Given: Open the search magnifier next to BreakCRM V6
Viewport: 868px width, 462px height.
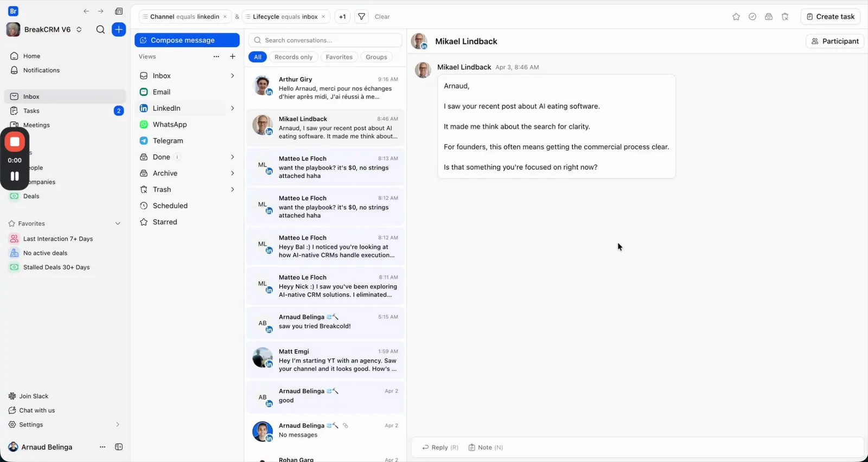Looking at the screenshot, I should coord(100,29).
